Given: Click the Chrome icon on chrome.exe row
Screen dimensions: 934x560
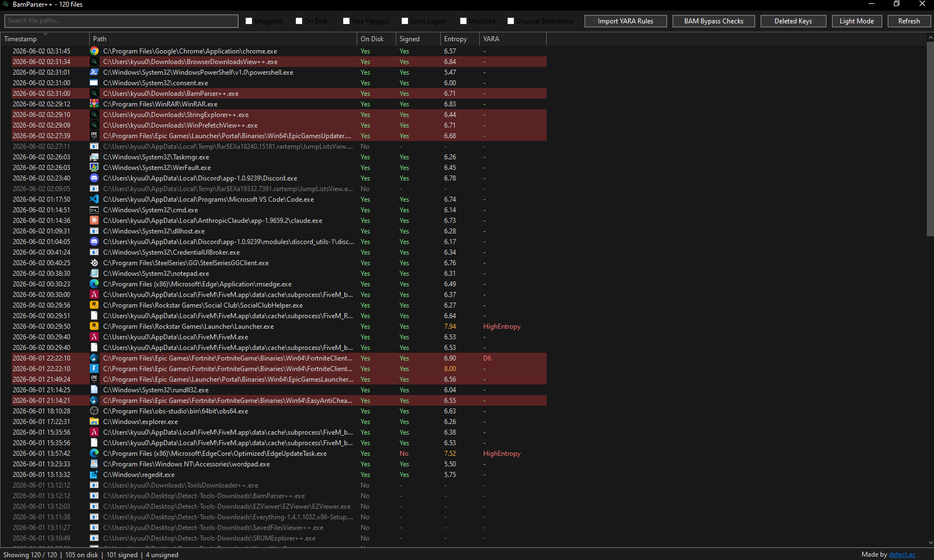Looking at the screenshot, I should [94, 51].
